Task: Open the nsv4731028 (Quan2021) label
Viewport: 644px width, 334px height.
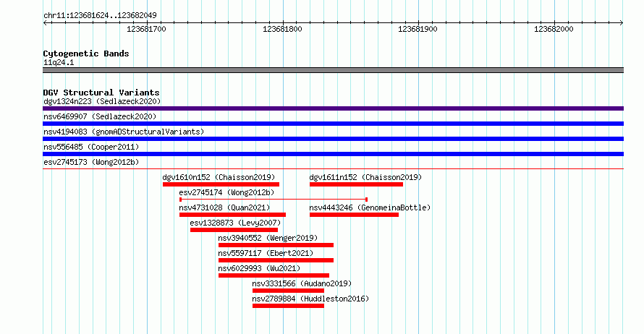Action: [224, 207]
